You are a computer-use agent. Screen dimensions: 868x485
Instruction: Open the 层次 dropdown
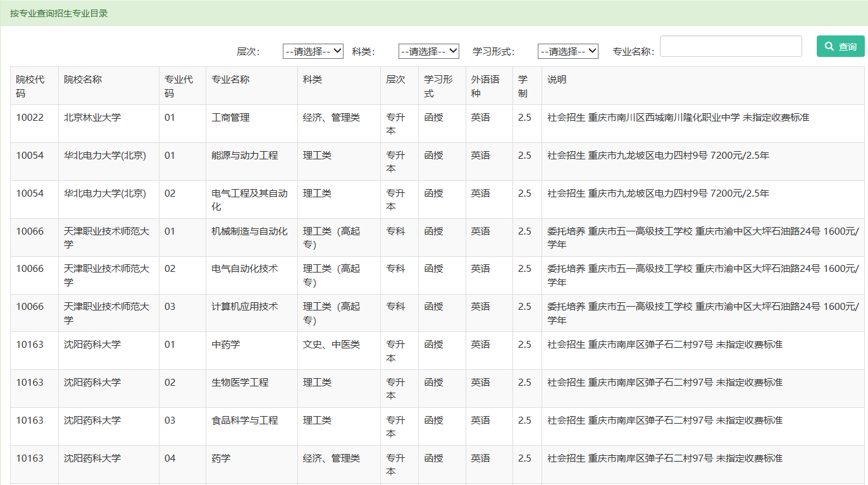313,51
